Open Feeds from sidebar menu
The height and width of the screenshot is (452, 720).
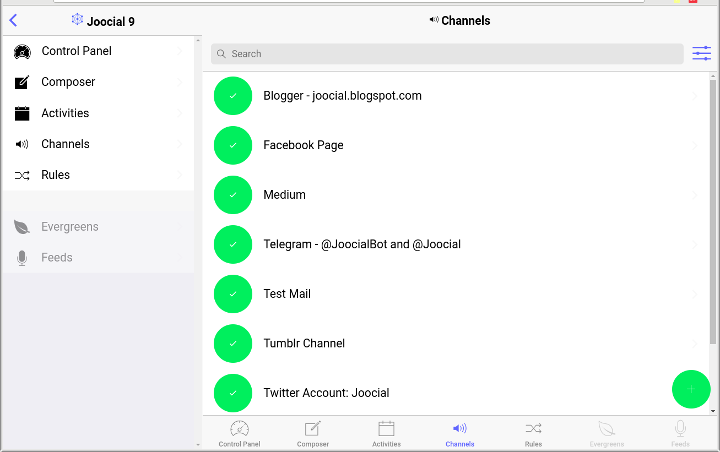coord(98,258)
